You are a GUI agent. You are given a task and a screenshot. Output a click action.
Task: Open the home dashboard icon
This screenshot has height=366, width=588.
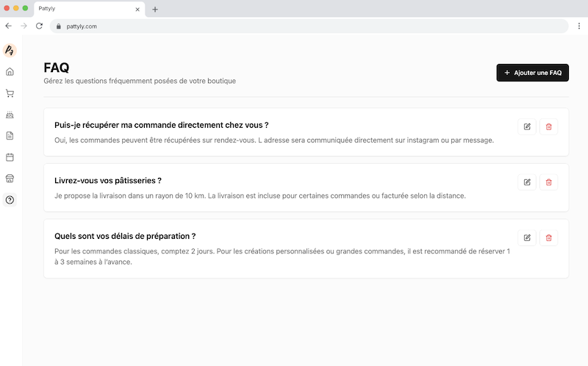coord(10,72)
